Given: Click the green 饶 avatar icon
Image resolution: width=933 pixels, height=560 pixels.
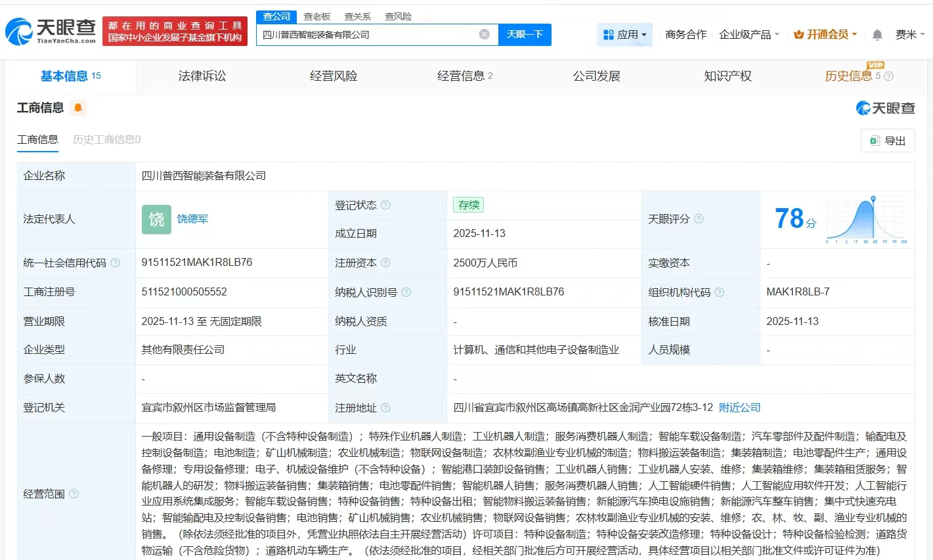Looking at the screenshot, I should pos(156,219).
